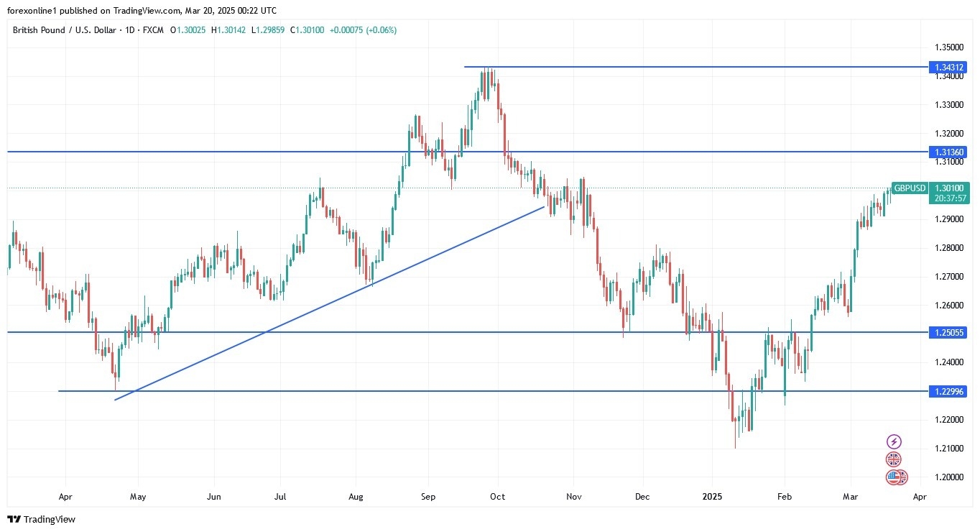
Task: Click the 2025 year marker on time axis
Action: click(712, 496)
